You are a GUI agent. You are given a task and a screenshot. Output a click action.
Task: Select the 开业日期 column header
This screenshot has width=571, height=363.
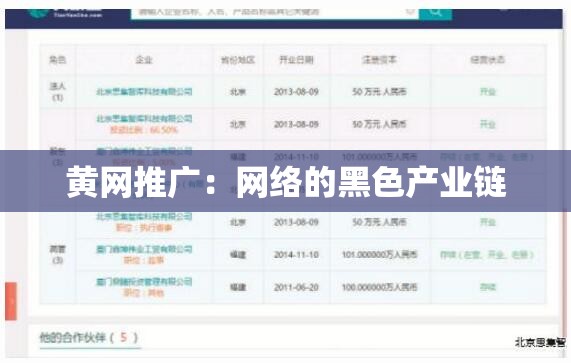(296, 60)
